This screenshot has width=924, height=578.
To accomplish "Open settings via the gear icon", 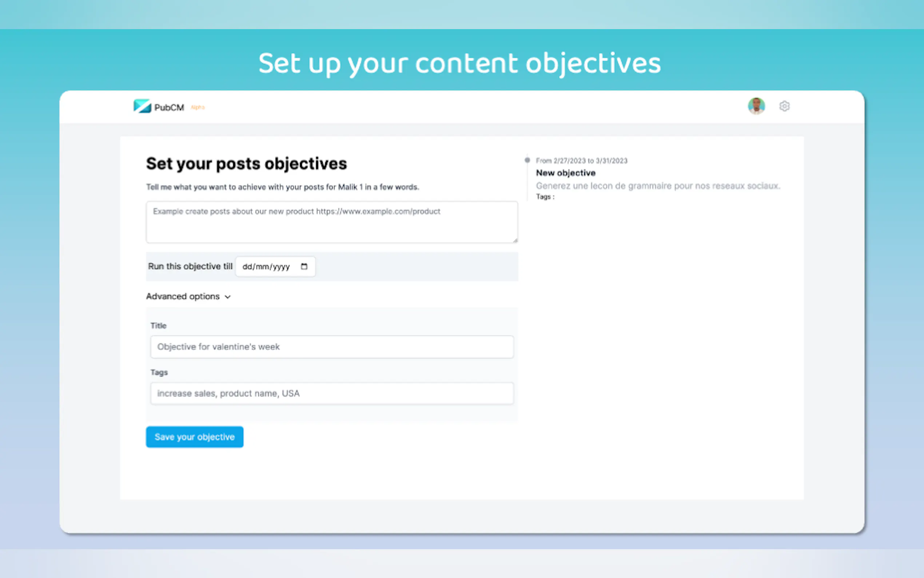I will tap(784, 106).
